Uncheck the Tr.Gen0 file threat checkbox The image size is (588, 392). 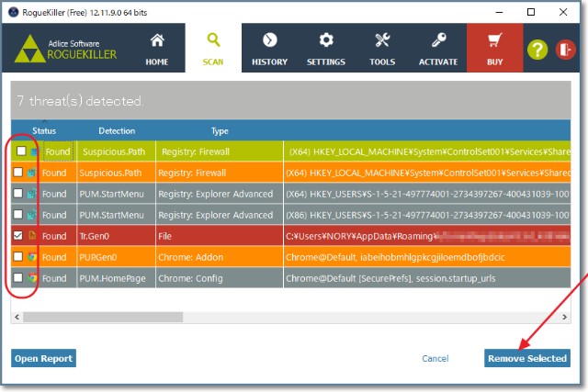[x=20, y=236]
